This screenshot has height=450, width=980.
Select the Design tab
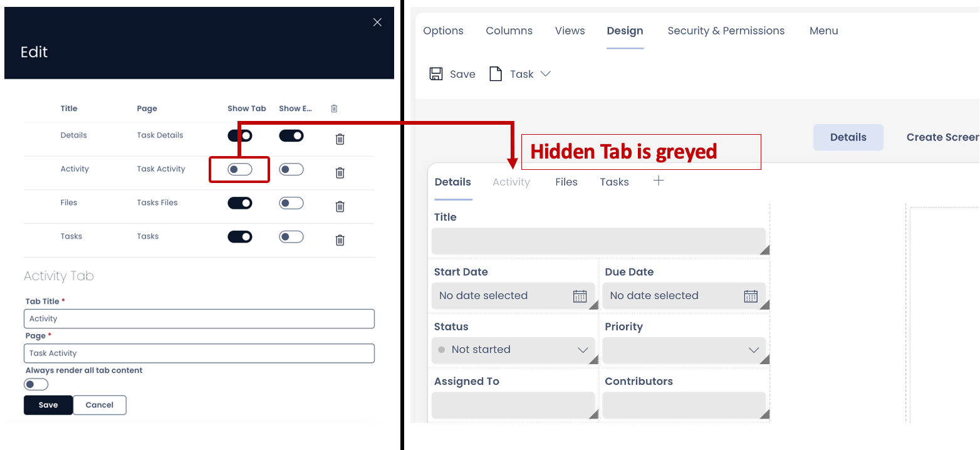(625, 31)
